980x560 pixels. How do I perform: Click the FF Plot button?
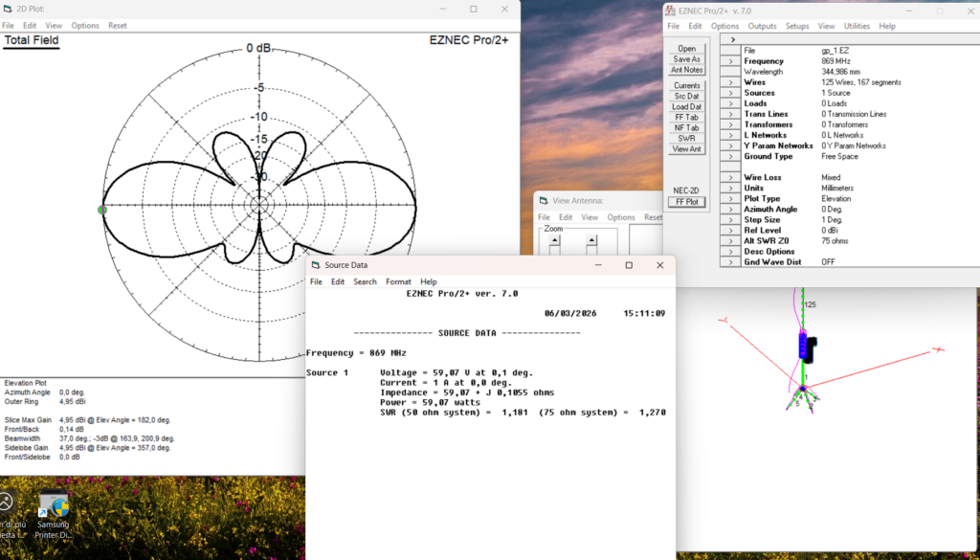pos(686,202)
